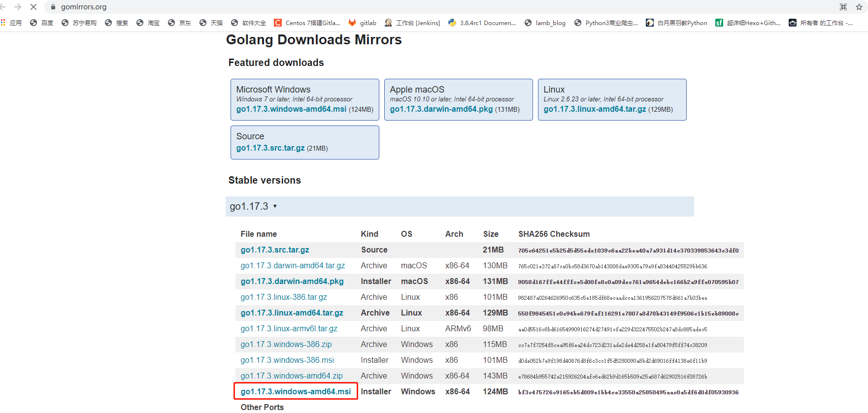The height and width of the screenshot is (413, 868).
Task: Click go1.17.3.darwin-amd64.tar.gz in file table
Action: 293,266
